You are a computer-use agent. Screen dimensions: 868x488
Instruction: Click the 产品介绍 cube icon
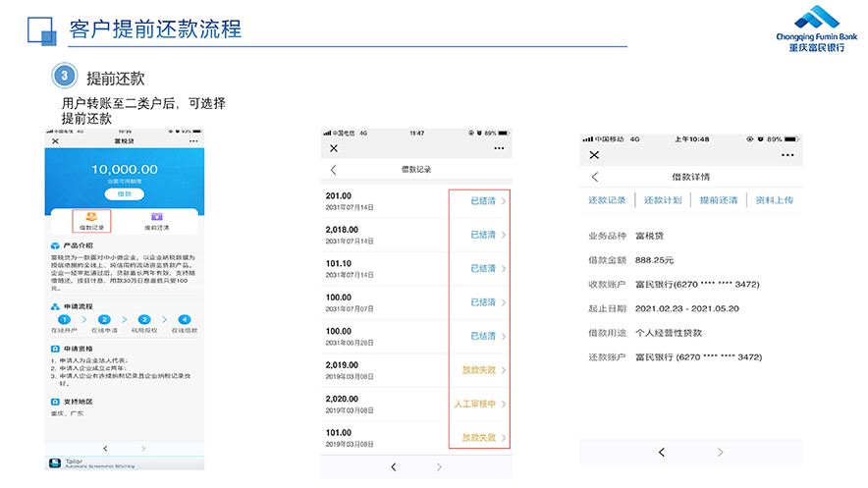(x=55, y=245)
